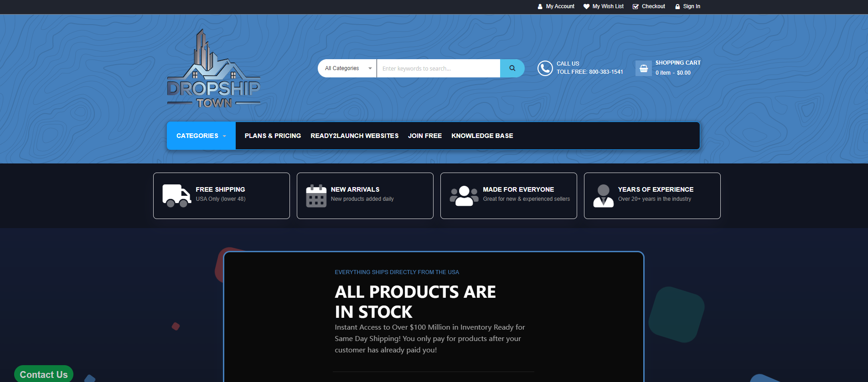Screen dimensions: 868x382
Task: Click the Checkout link
Action: point(653,6)
